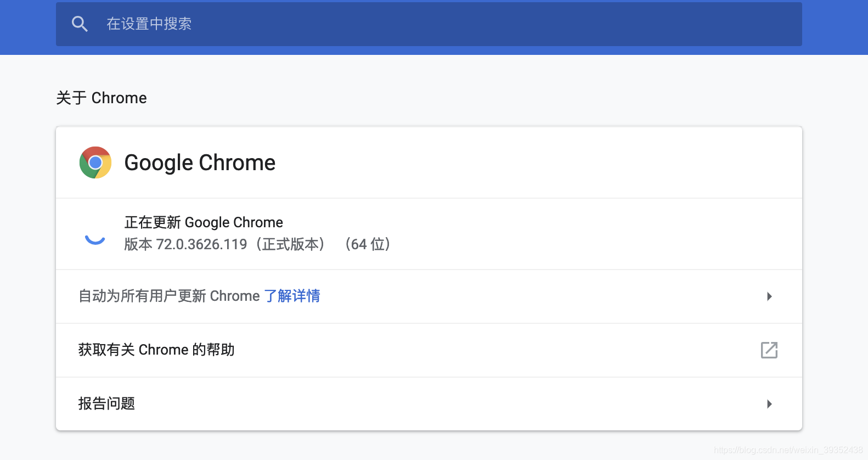
Task: Click the 报告问题 text label
Action: (106, 403)
